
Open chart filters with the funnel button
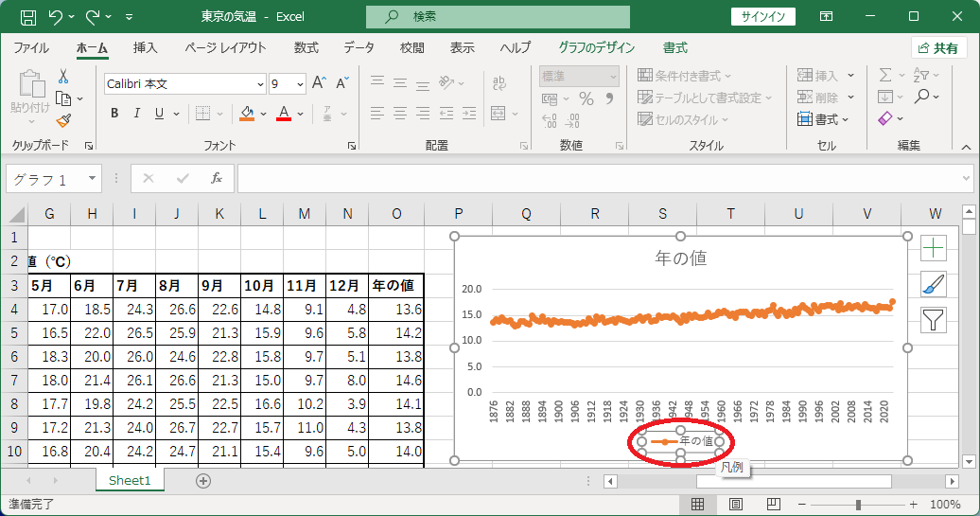pos(933,320)
